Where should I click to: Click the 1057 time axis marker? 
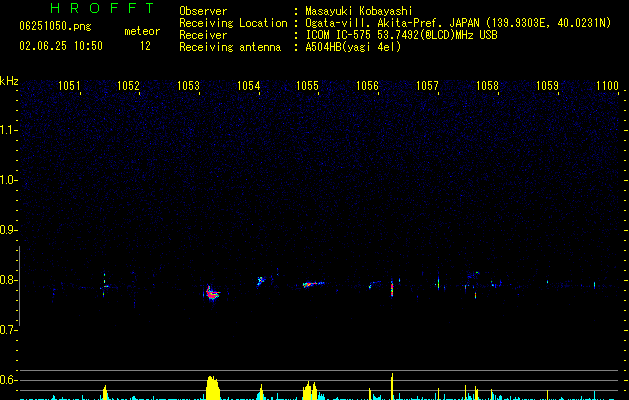pyautogui.click(x=428, y=85)
